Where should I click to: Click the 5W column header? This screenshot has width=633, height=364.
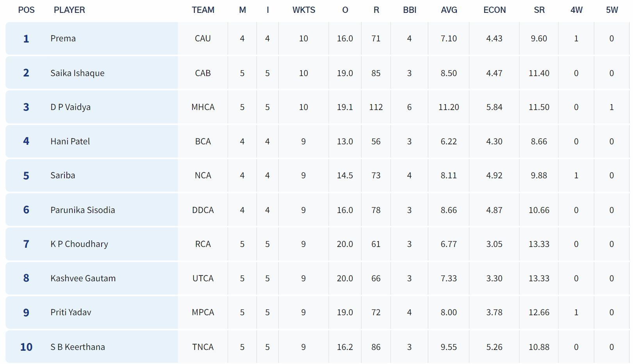(612, 10)
